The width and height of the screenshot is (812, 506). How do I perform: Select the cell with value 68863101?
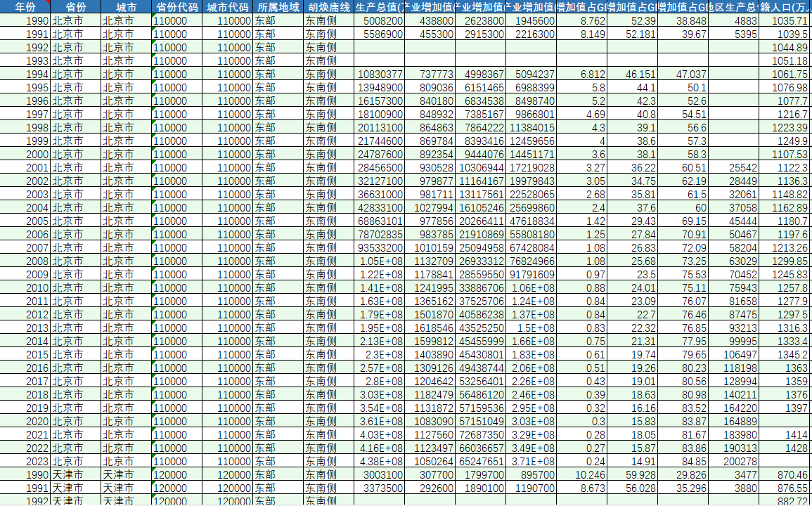(x=379, y=221)
